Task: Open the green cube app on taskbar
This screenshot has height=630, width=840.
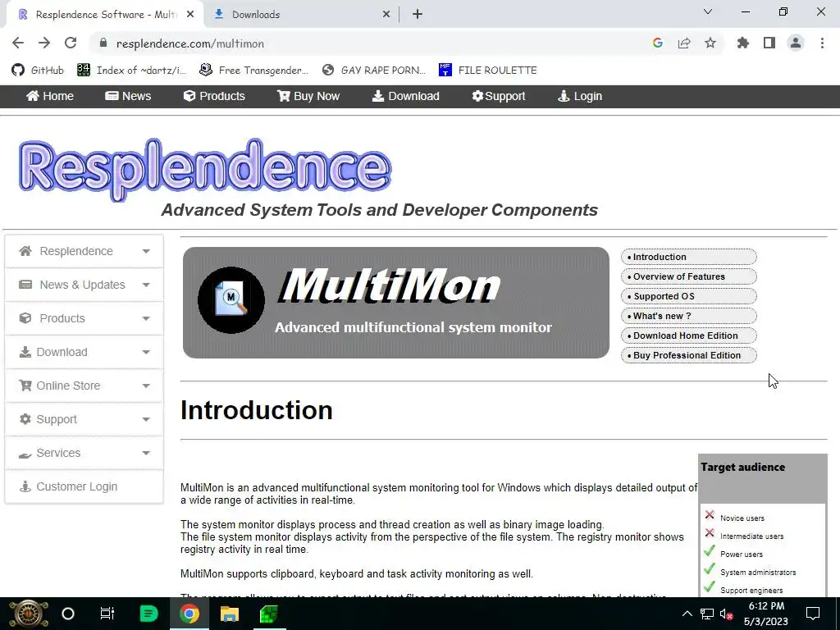Action: tap(268, 614)
